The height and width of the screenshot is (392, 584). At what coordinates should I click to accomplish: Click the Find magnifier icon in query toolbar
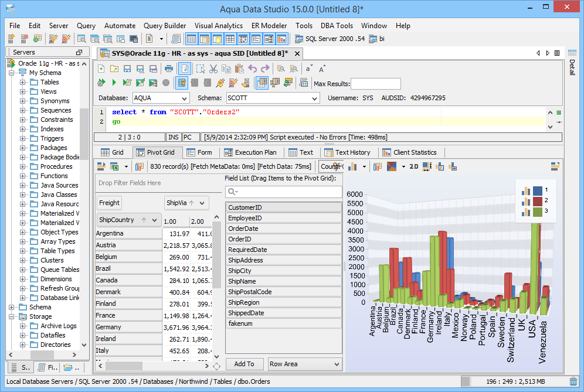281,69
